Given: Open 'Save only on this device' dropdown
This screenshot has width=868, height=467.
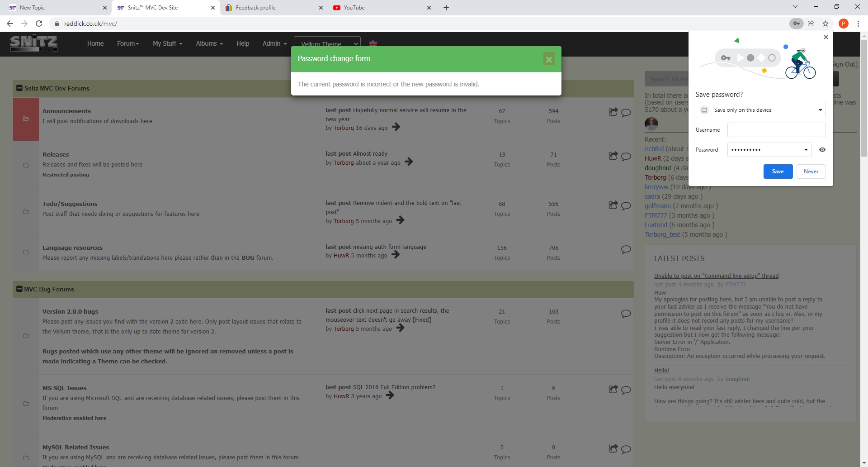Looking at the screenshot, I should point(760,110).
